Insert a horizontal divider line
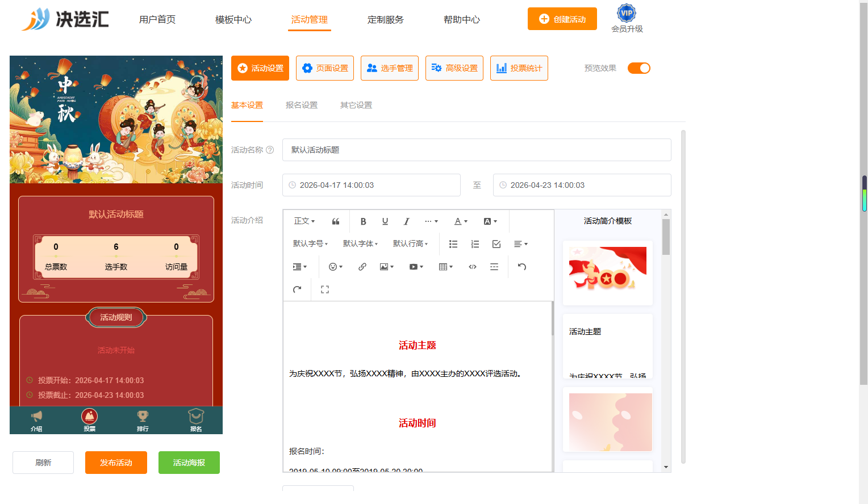868x504 pixels. tap(494, 267)
